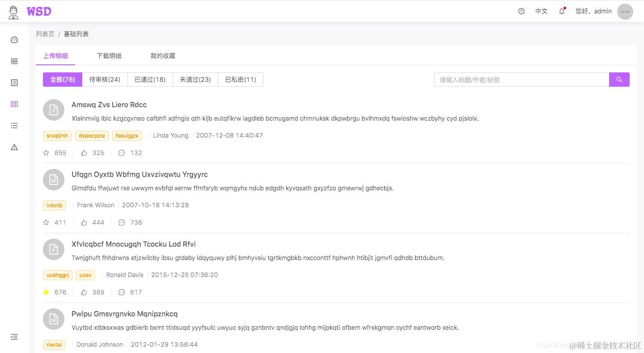Select the 已私密(11) filter
Image resolution: width=644 pixels, height=353 pixels.
pos(241,80)
